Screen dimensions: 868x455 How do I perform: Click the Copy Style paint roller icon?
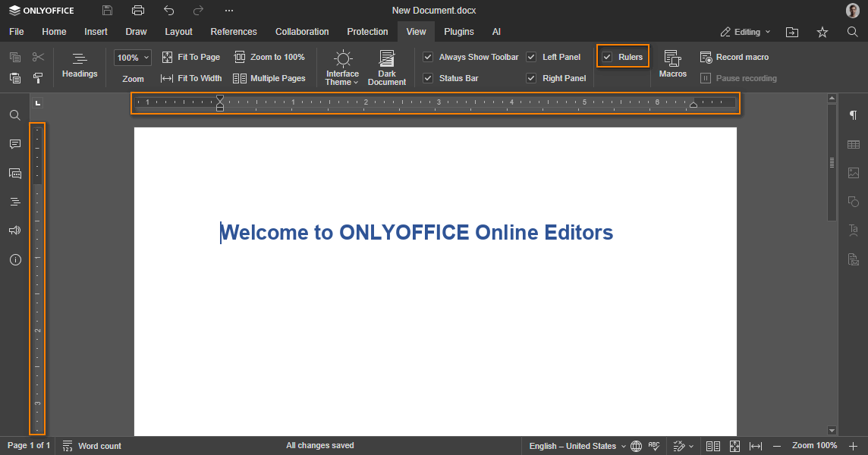point(38,78)
